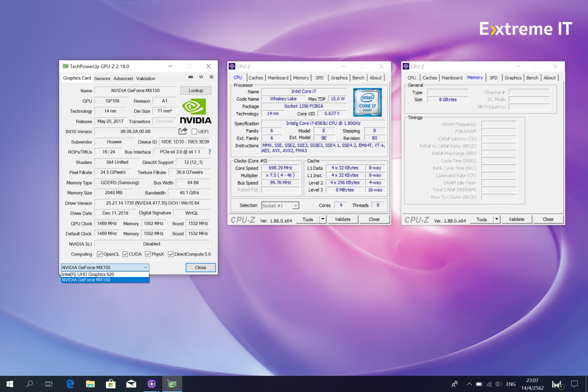Click the first CPU-Z title bar icon

[x=232, y=66]
